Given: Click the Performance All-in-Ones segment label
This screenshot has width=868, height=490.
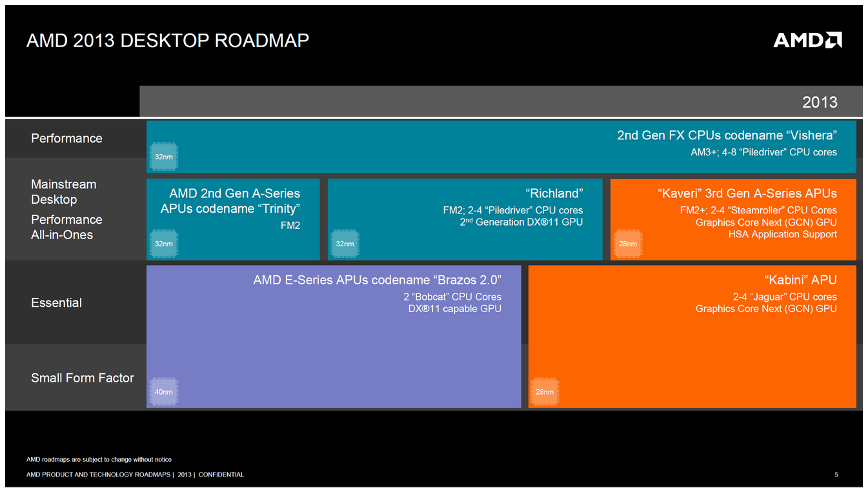Looking at the screenshot, I should 66,227.
